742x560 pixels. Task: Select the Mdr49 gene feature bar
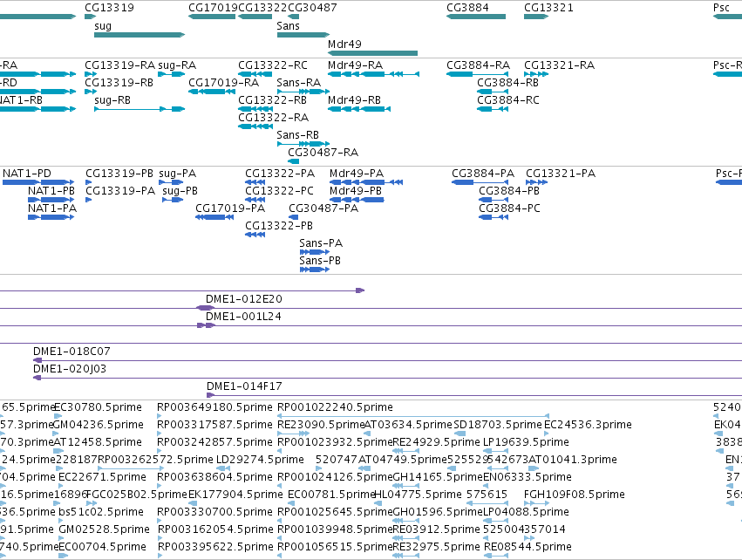373,53
